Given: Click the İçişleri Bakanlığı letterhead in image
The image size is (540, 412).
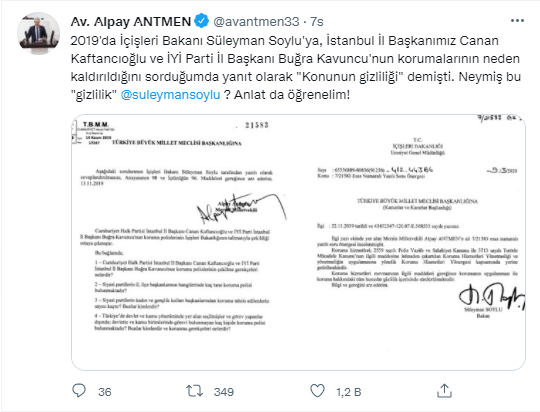Looking at the screenshot, I should click(x=418, y=146).
